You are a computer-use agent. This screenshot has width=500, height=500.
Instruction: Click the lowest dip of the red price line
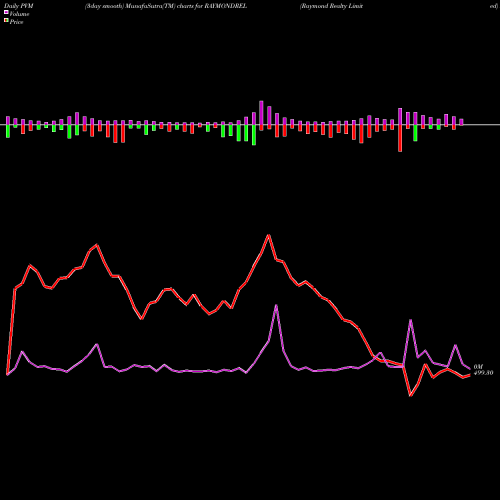point(411,396)
